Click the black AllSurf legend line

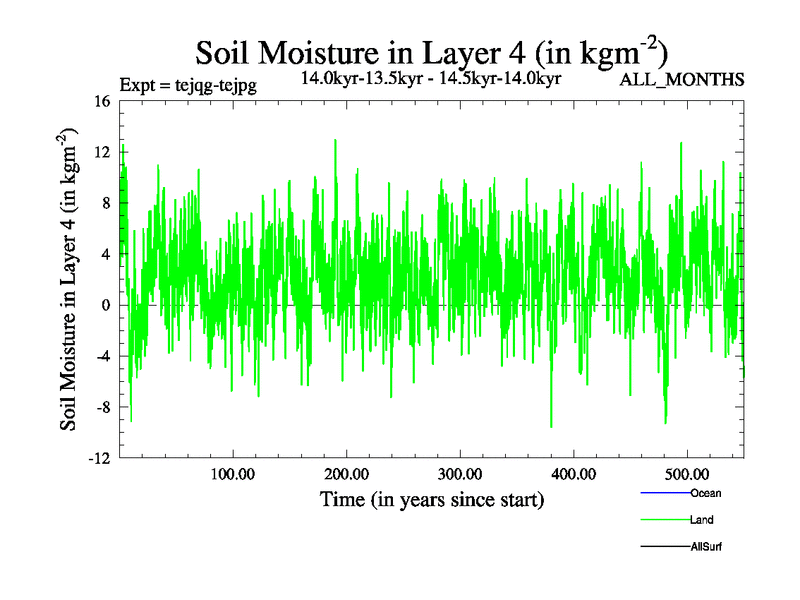point(664,547)
